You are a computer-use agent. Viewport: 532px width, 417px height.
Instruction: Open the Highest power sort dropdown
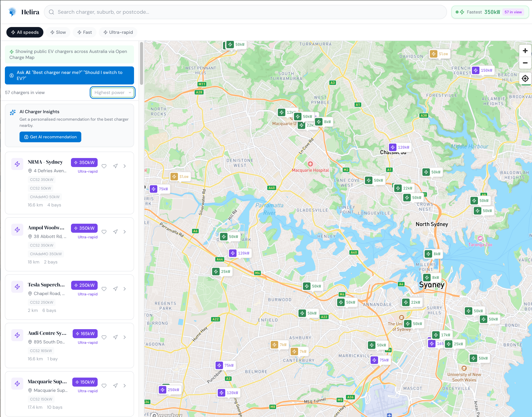[x=112, y=93]
